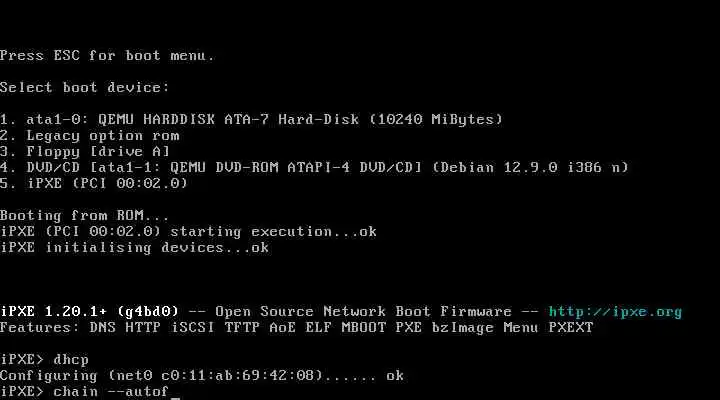Click the 'Booting from ROM...' line
The width and height of the screenshot is (720, 400).
point(84,215)
